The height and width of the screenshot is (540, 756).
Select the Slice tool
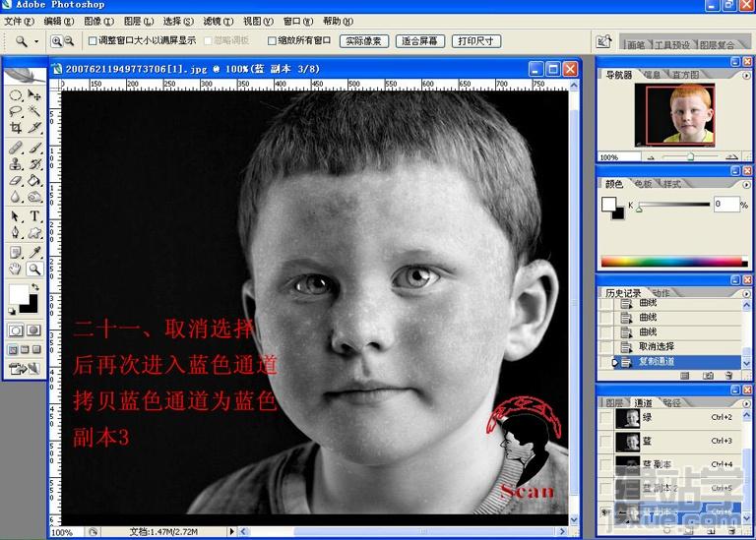point(33,128)
